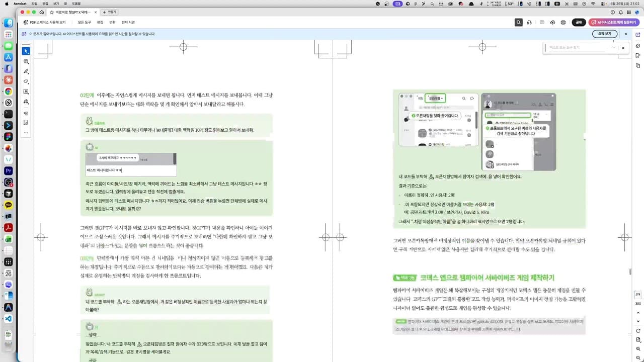
Task: Open Finder from the dock
Action: (9, 23)
